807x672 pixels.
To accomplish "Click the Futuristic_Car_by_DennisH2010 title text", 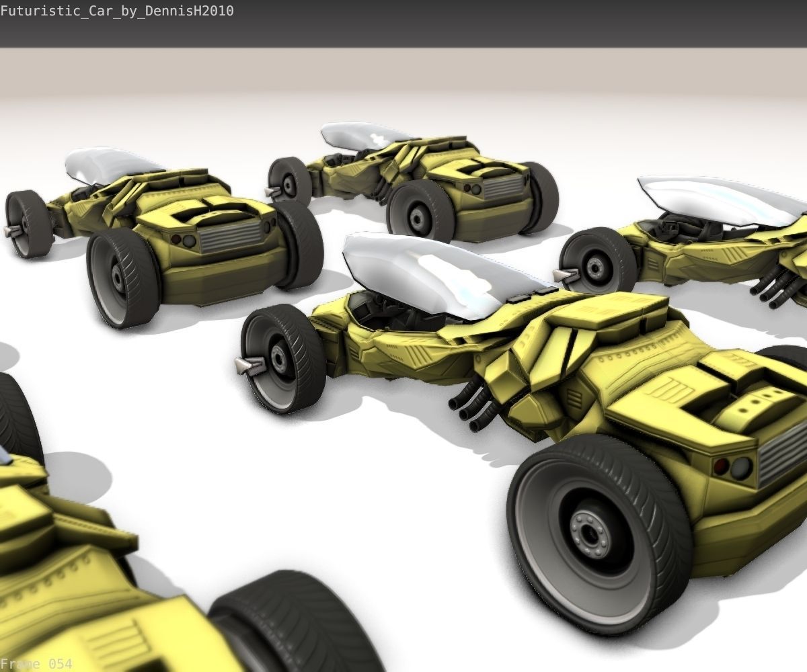I will [117, 11].
